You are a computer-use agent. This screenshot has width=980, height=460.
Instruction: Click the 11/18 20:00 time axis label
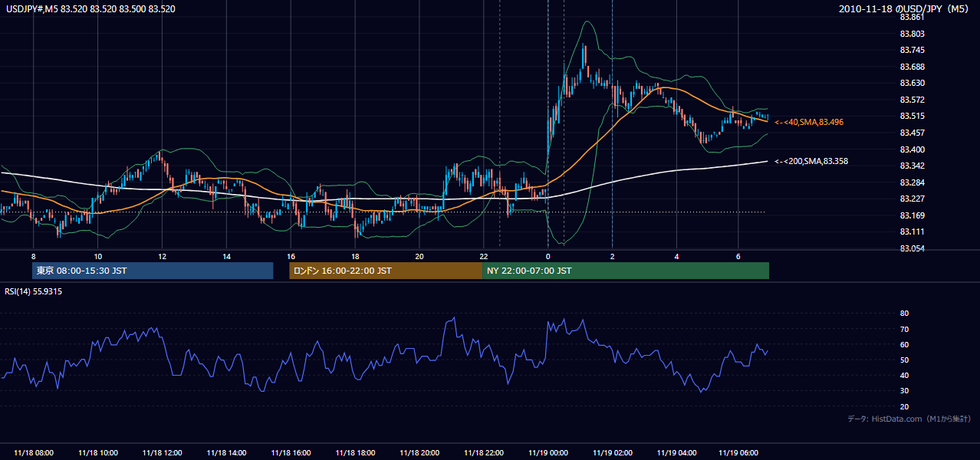419,453
